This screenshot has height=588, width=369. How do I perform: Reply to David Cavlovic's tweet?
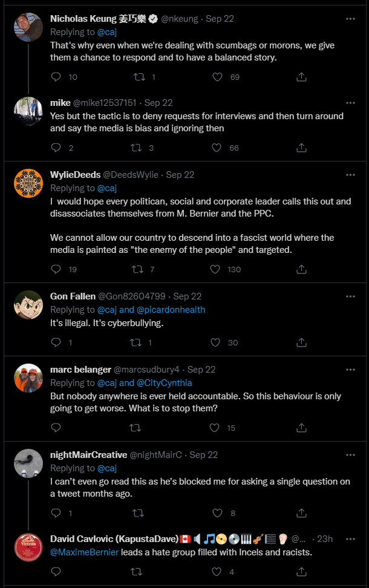56,572
